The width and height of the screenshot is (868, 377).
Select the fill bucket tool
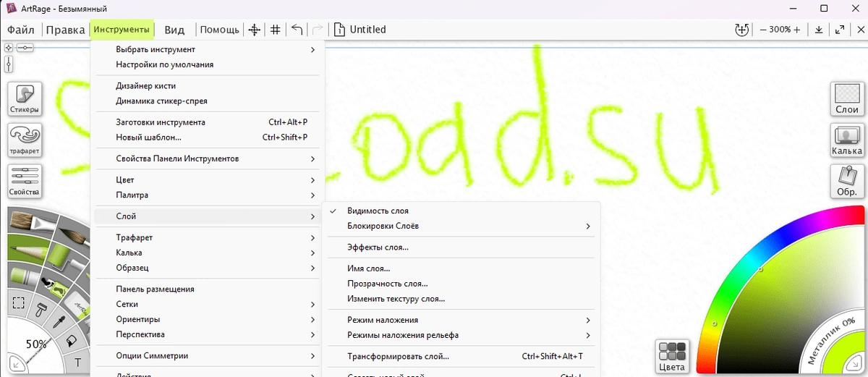71,340
